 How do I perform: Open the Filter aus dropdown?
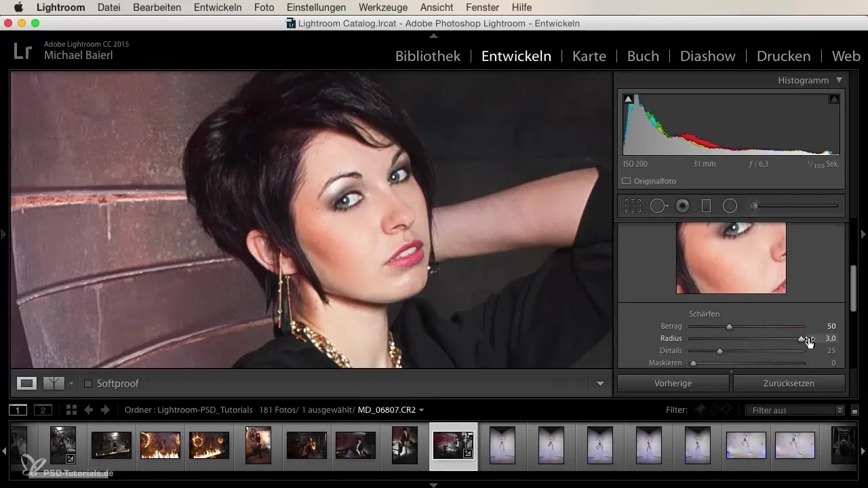point(794,410)
